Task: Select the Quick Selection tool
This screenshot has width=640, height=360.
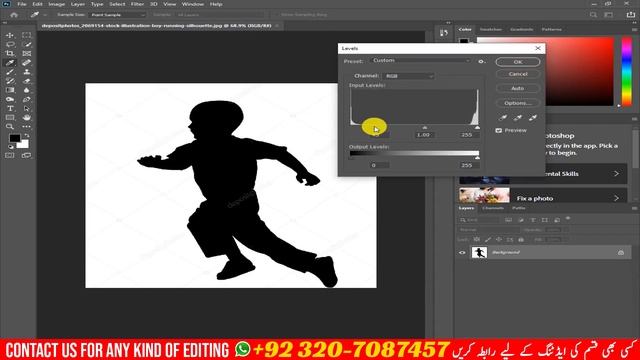Action: coord(27,44)
